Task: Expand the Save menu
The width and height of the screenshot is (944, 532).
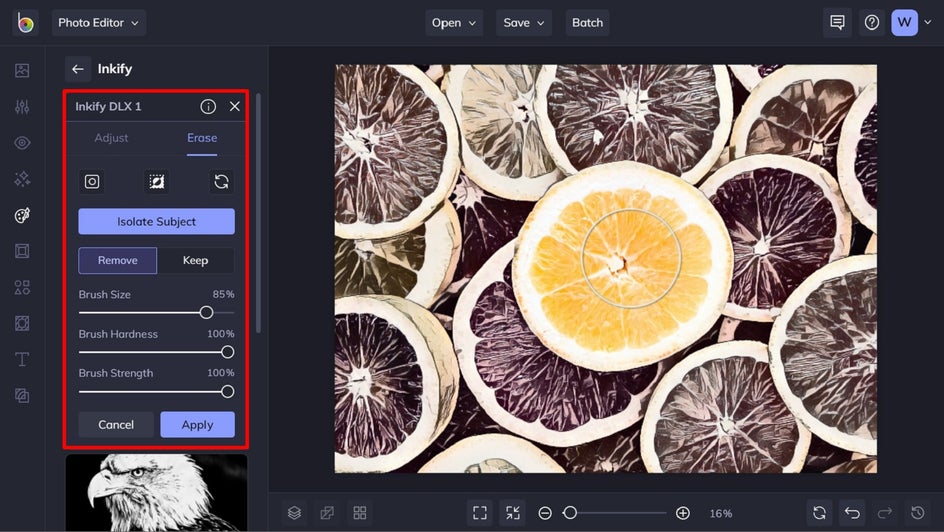Action: point(524,23)
